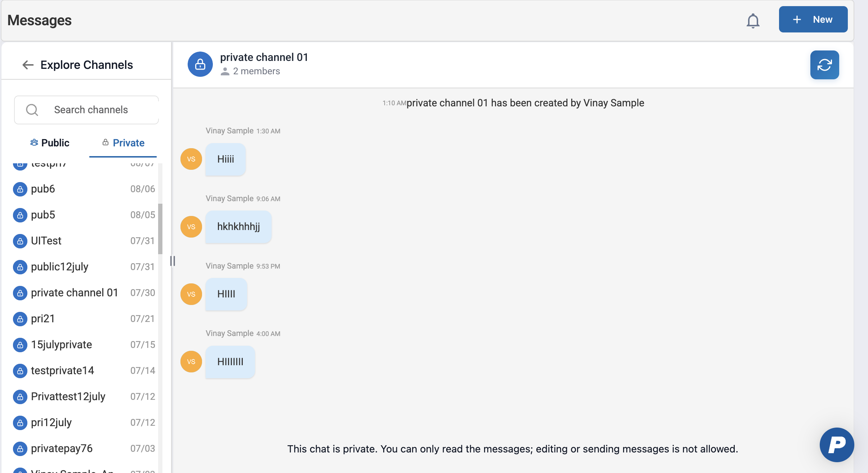Screen dimensions: 868x473
Task: Click the notification bell icon
Action: 753,21
